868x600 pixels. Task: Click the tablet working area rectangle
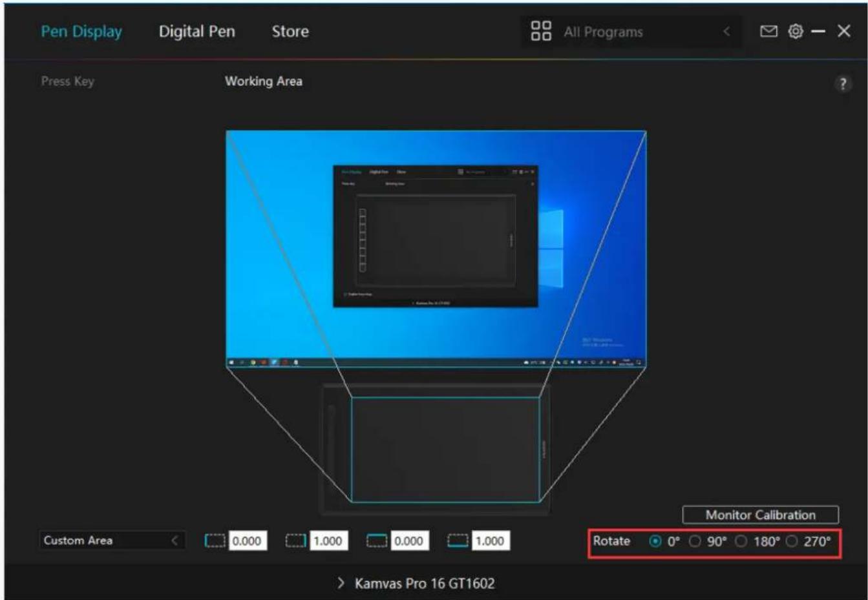click(445, 450)
